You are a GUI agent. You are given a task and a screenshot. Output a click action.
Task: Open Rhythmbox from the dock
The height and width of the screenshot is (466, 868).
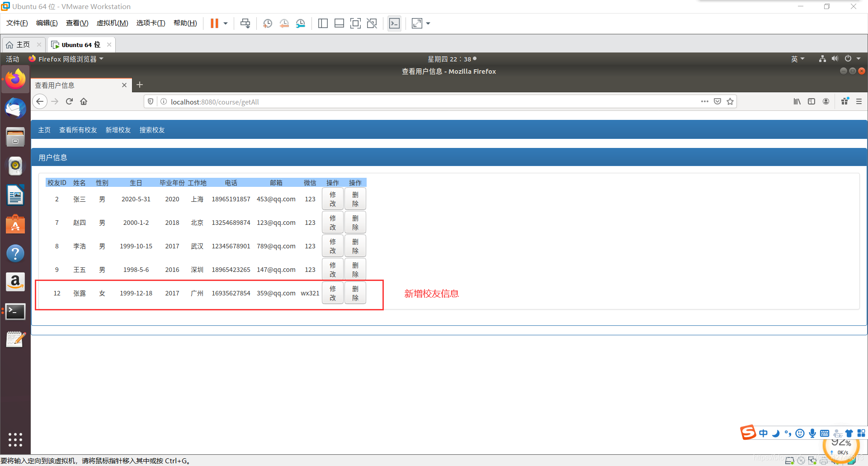pyautogui.click(x=15, y=166)
